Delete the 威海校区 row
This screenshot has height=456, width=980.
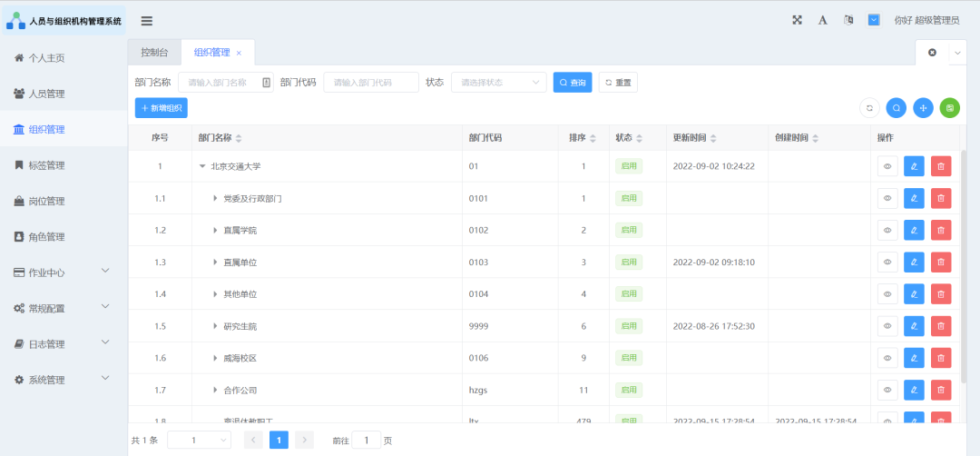pos(941,358)
